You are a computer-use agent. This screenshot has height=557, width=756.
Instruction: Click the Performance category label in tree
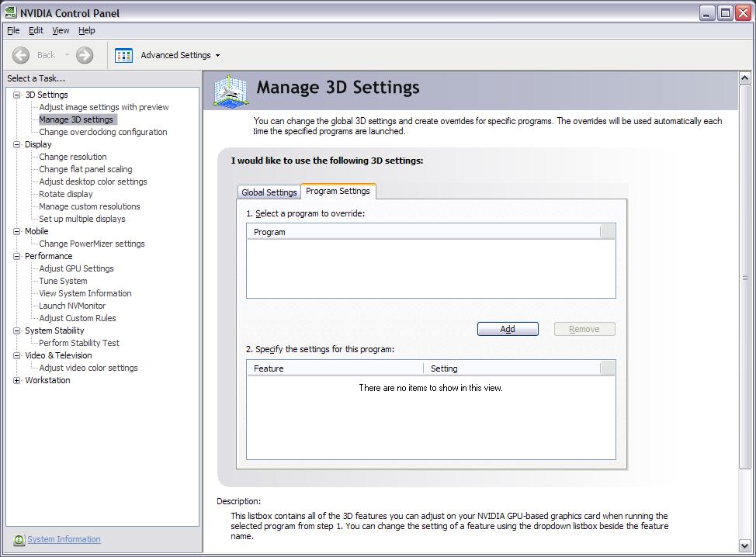(48, 256)
